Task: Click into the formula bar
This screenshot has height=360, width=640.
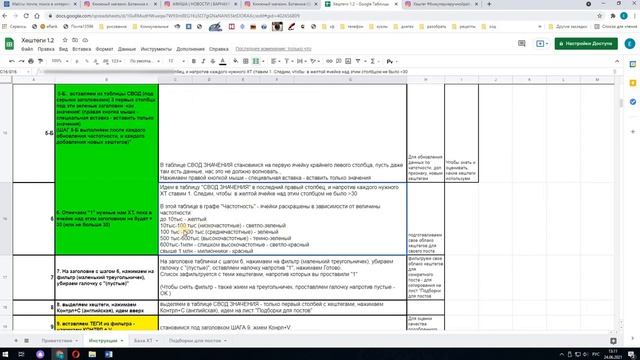Action: (327, 71)
